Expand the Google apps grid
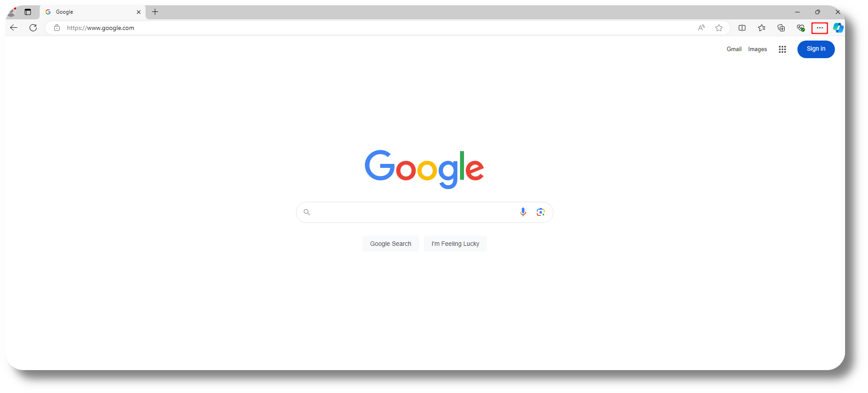The image size is (868, 393). [782, 49]
